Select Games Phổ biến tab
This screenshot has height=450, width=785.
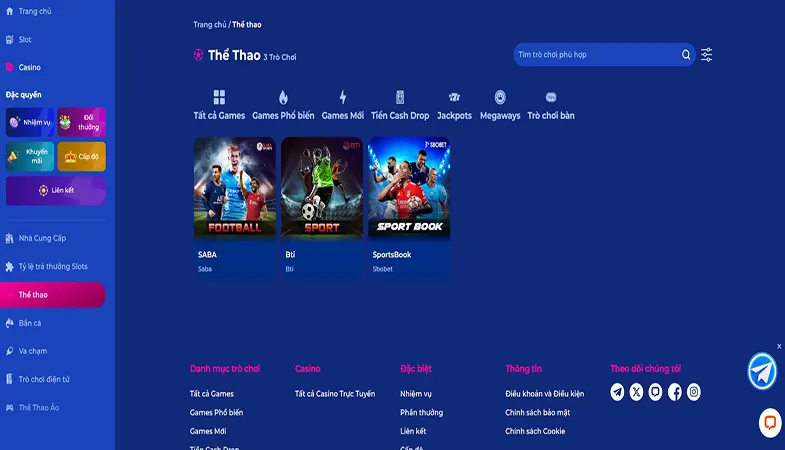tap(283, 105)
